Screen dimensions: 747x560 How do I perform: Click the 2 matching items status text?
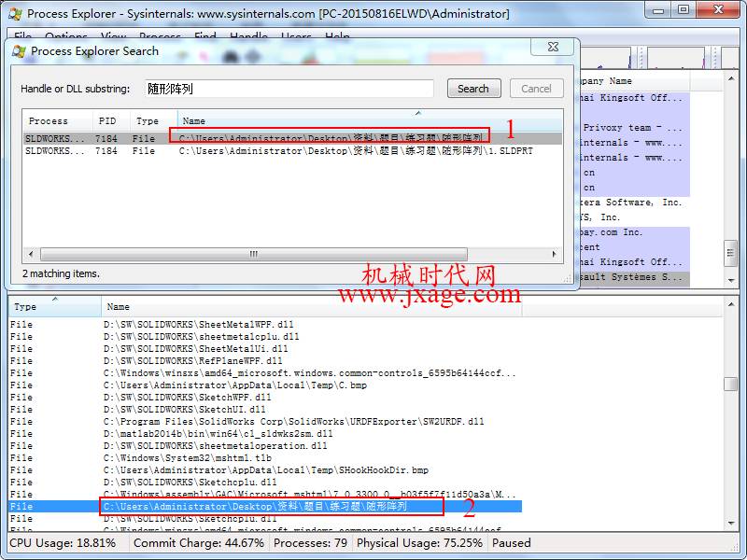[x=61, y=273]
